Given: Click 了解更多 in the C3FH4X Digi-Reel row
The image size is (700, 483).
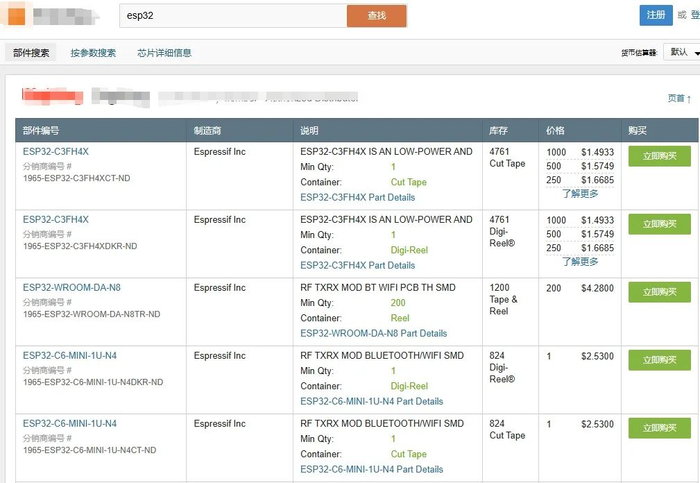Looking at the screenshot, I should tap(580, 261).
